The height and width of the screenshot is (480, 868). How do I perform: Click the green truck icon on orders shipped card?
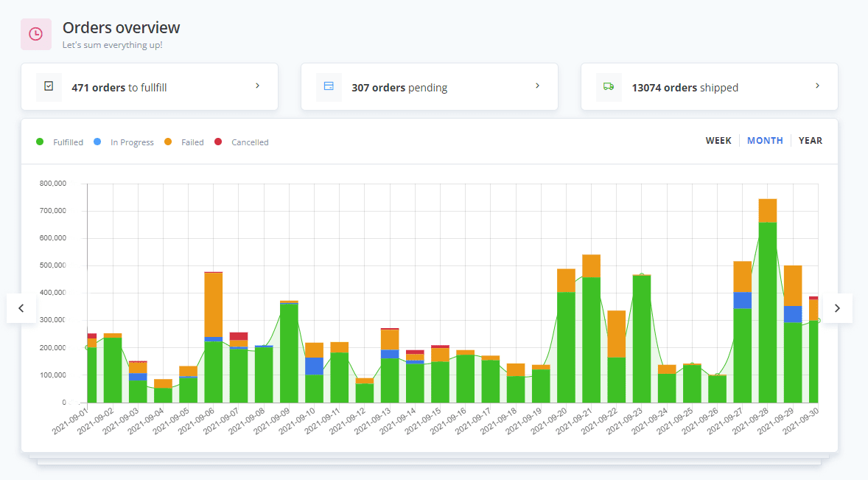click(609, 86)
